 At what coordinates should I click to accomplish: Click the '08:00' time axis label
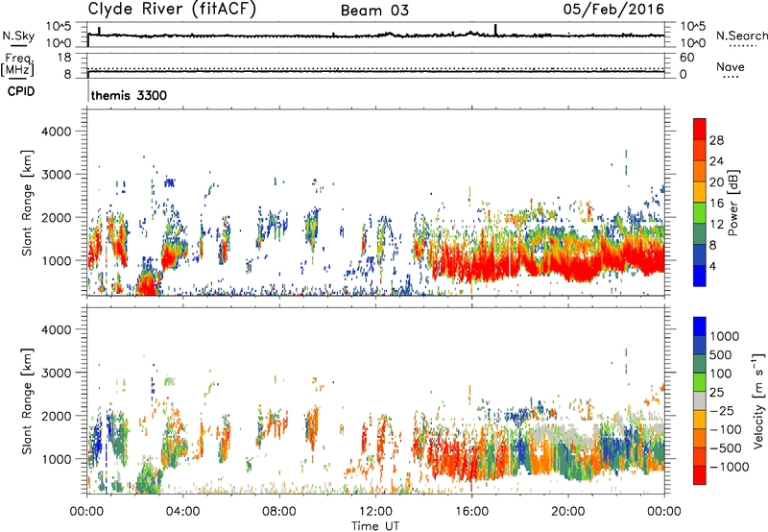click(278, 512)
